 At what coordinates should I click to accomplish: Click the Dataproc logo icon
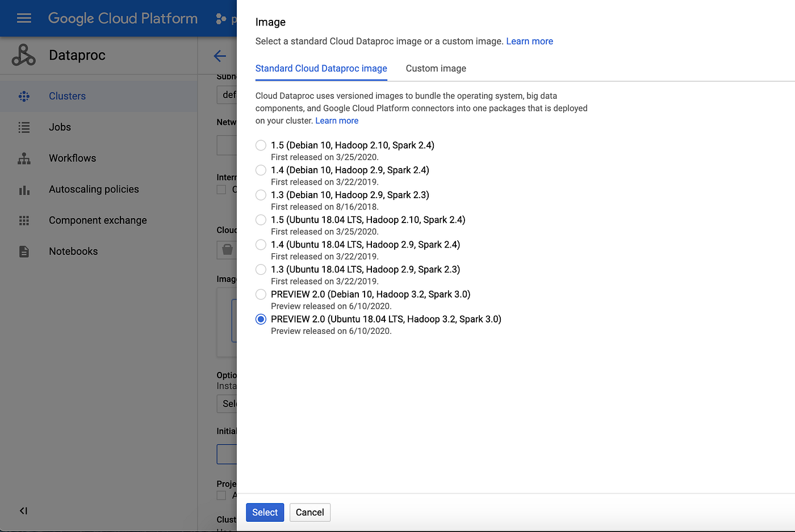(23, 55)
